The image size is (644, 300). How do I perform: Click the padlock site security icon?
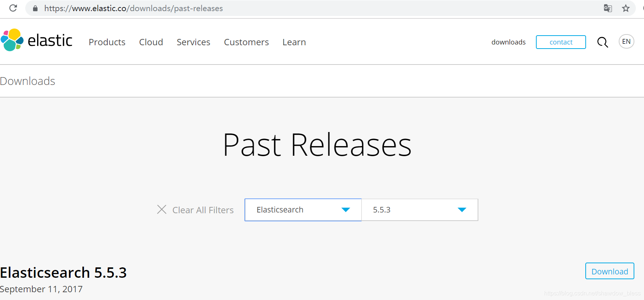pos(35,8)
